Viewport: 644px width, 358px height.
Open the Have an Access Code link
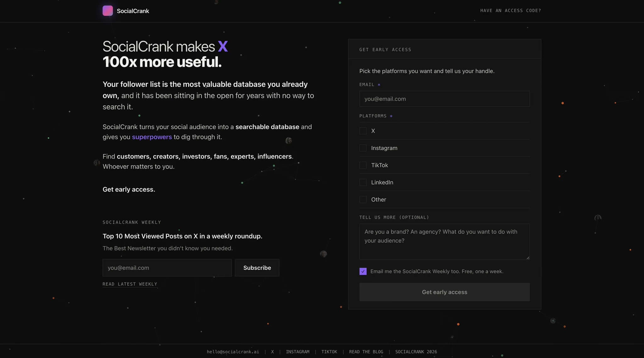click(511, 11)
